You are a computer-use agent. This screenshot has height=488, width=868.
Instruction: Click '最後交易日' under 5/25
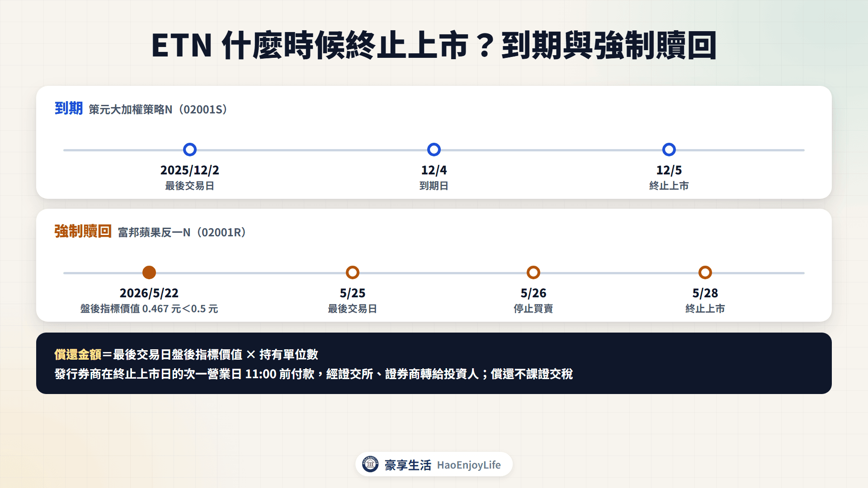(353, 309)
